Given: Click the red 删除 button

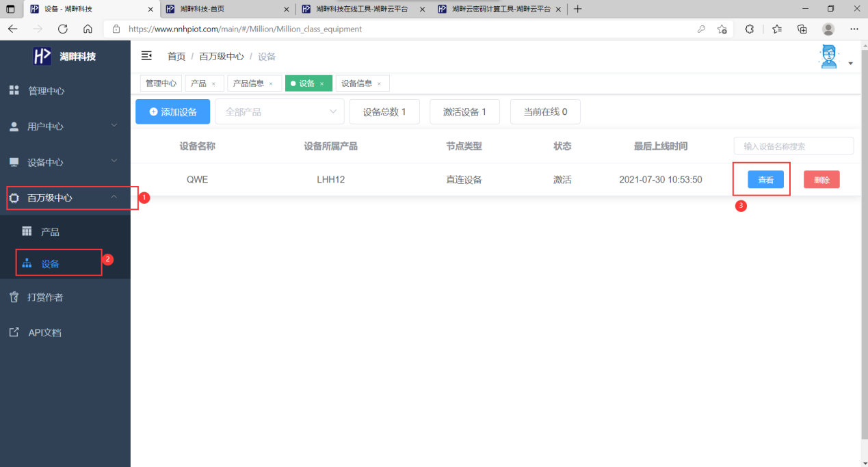Looking at the screenshot, I should click(x=821, y=179).
